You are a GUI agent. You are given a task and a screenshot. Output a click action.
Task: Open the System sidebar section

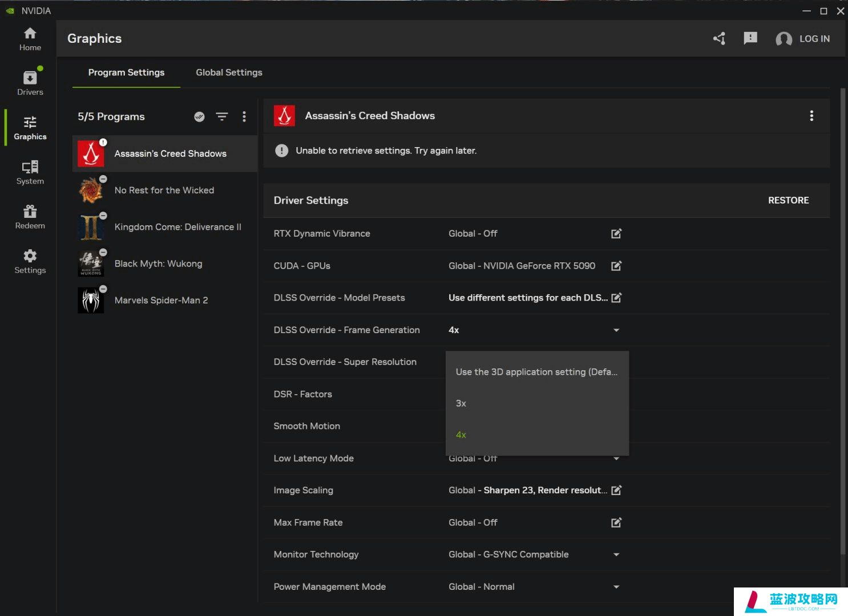(30, 173)
